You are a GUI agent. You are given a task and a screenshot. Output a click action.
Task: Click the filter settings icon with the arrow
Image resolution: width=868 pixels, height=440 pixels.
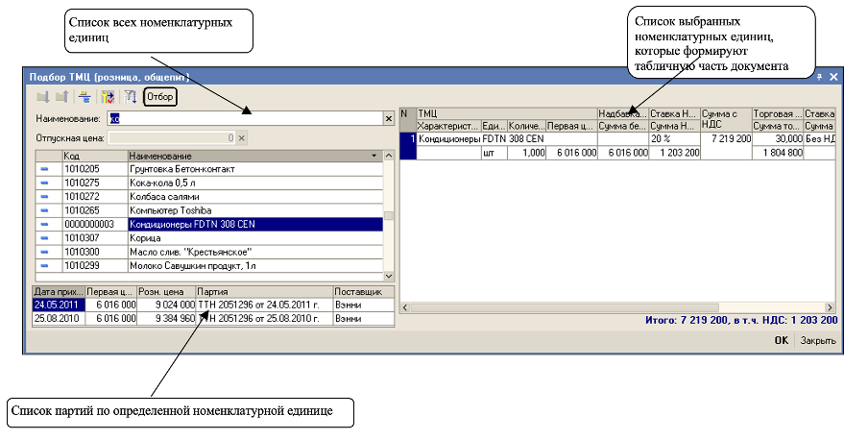108,97
